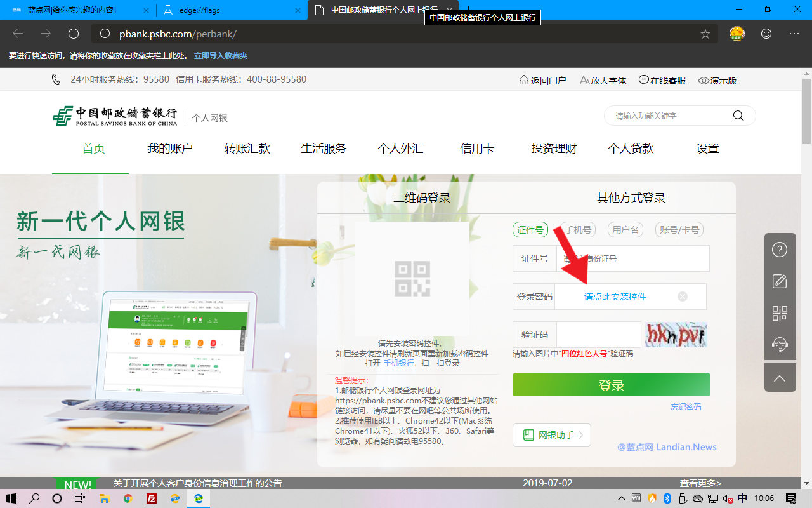This screenshot has width=812, height=508.
Task: Open the CAPTCHA image to refresh it
Action: (676, 335)
